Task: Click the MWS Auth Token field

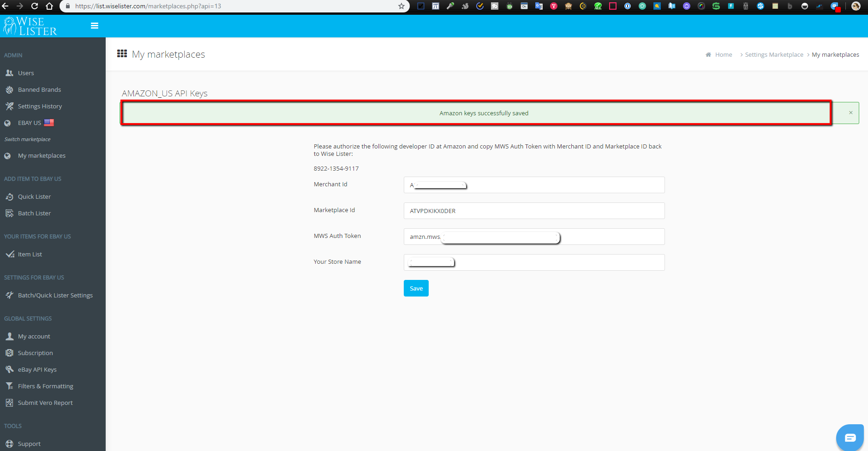Action: [x=534, y=237]
